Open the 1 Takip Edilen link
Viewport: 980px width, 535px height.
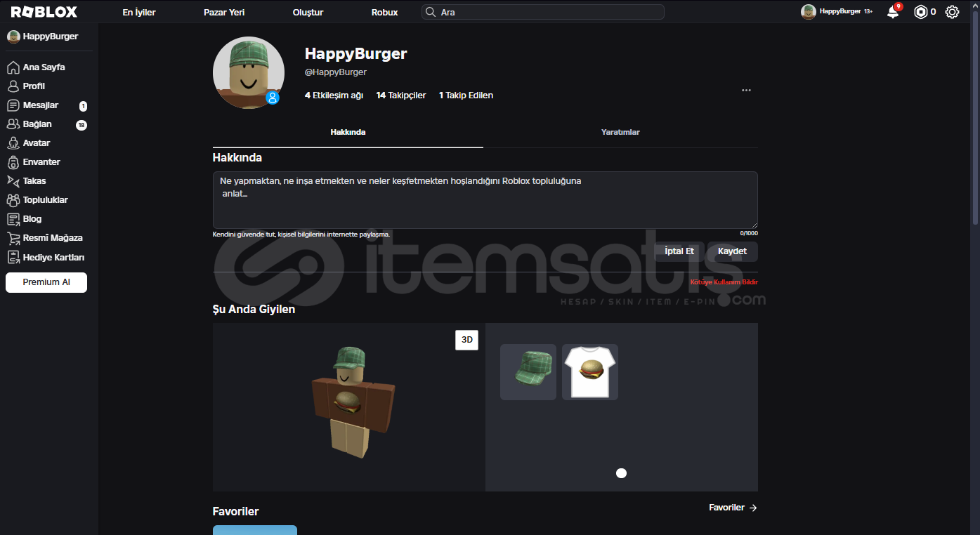point(466,95)
